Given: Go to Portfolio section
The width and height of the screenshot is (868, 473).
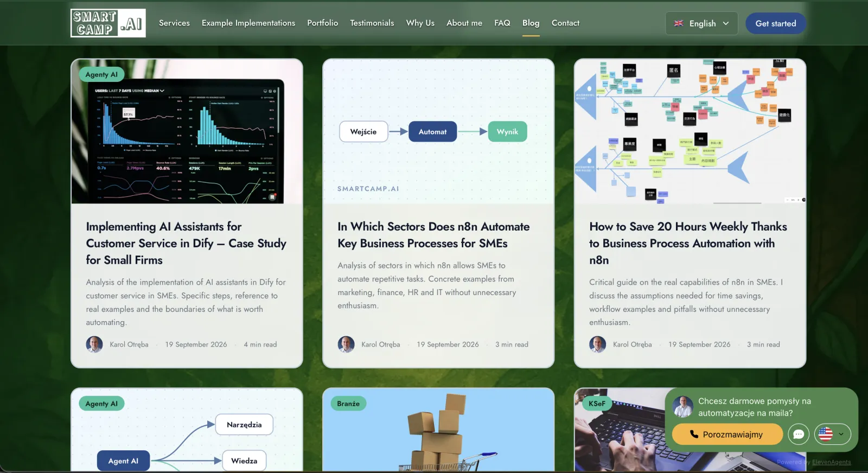Looking at the screenshot, I should [322, 23].
